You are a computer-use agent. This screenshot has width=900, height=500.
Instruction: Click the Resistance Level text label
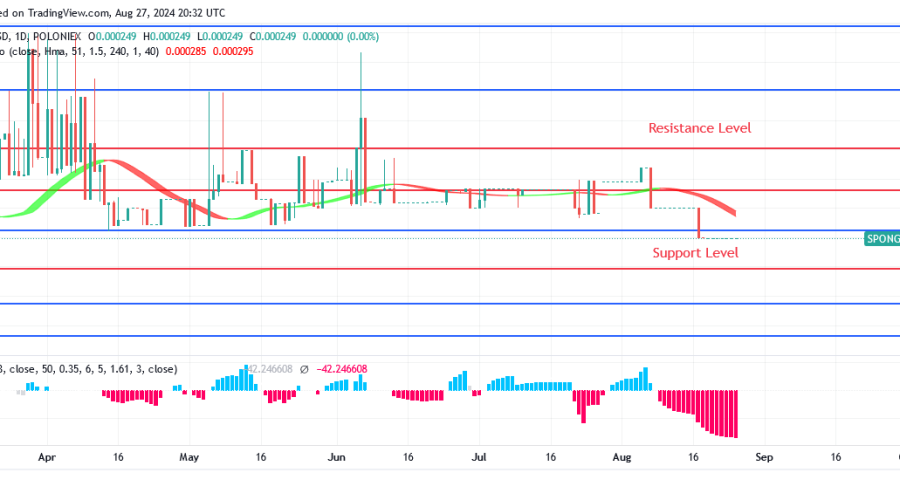pyautogui.click(x=699, y=128)
